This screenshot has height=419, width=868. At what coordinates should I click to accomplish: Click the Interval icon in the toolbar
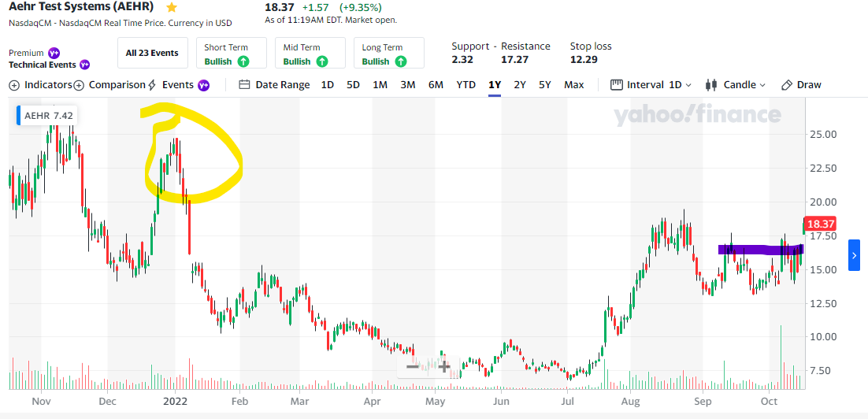pyautogui.click(x=617, y=85)
